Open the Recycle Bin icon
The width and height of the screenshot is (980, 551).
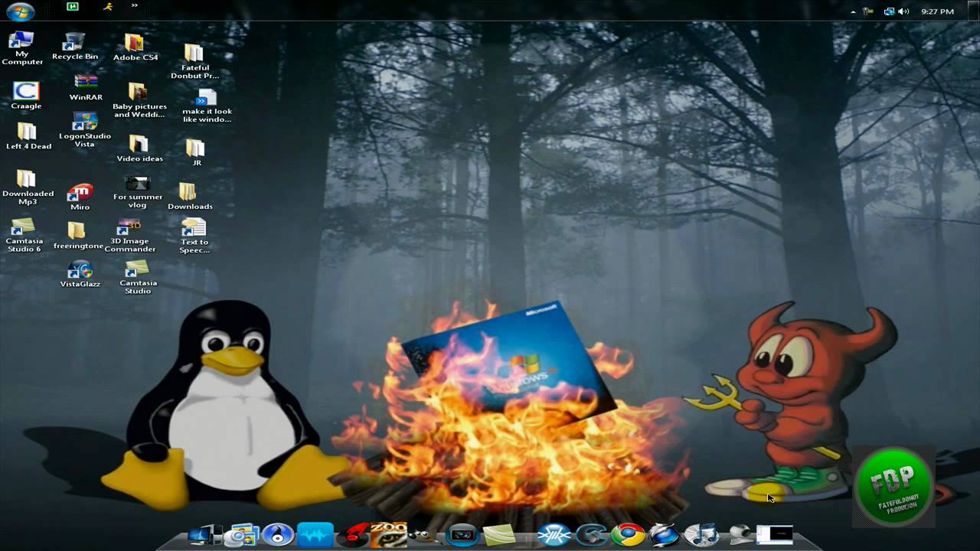(x=75, y=46)
